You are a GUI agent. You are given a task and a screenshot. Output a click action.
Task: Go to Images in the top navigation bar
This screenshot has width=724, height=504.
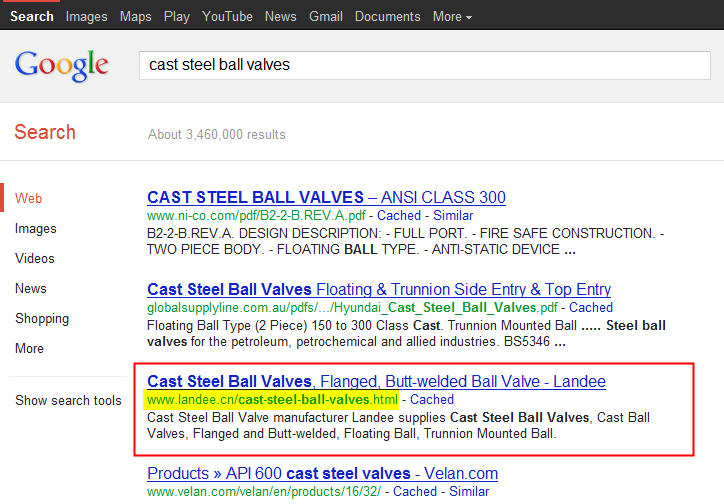86,17
